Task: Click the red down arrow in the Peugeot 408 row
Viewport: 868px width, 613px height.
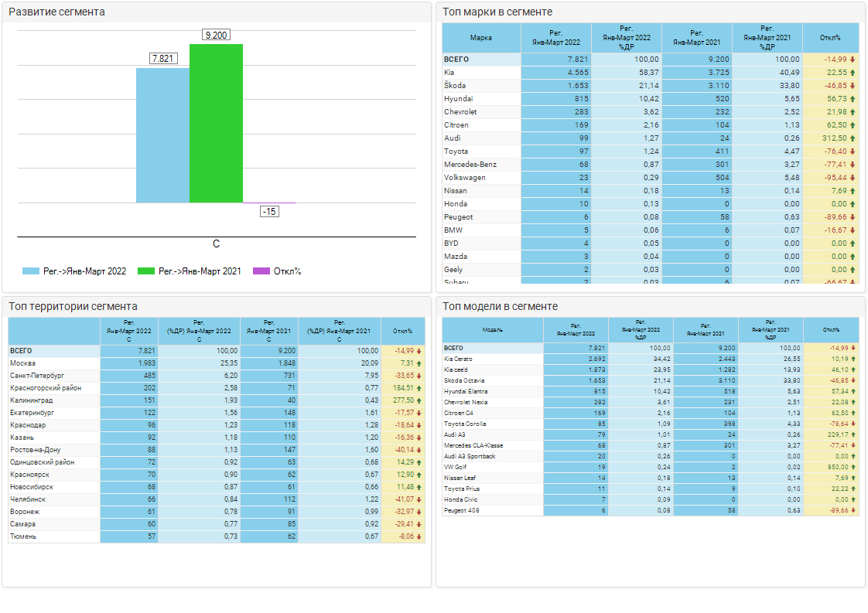Action: tap(853, 510)
